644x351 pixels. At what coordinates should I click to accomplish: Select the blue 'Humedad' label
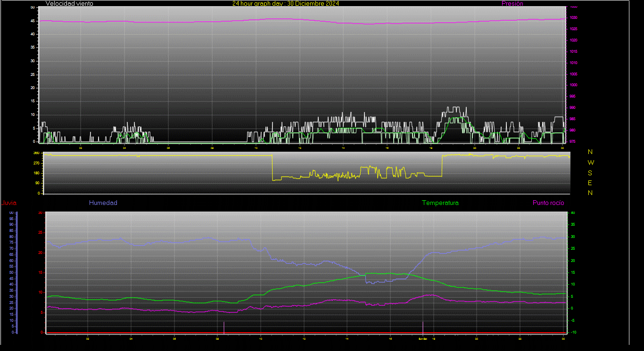click(x=103, y=203)
